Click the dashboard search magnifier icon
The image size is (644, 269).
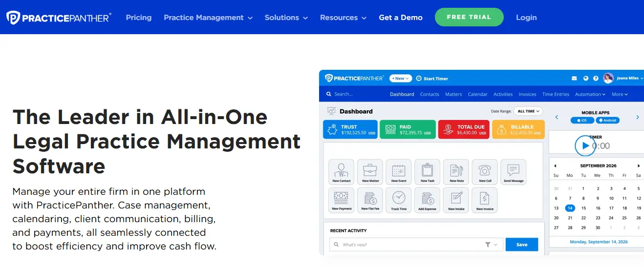[329, 94]
